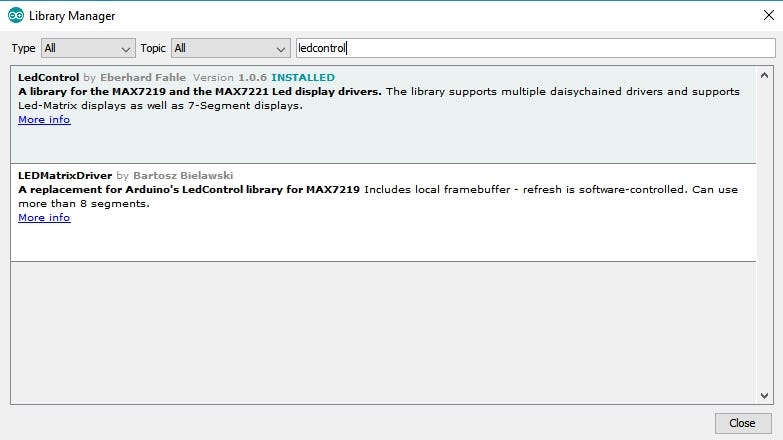Image resolution: width=783 pixels, height=440 pixels.
Task: Click the Arduino logo icon in title bar
Action: click(x=16, y=15)
